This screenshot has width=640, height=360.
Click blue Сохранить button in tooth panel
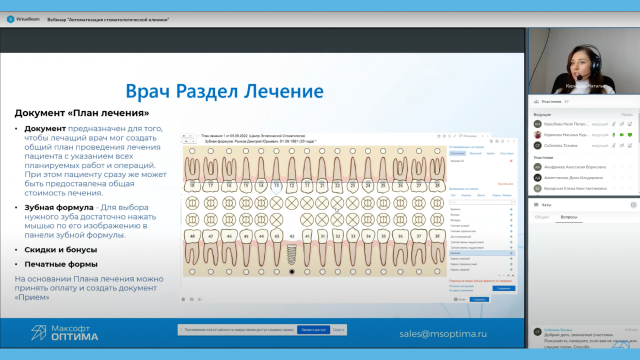click(504, 288)
